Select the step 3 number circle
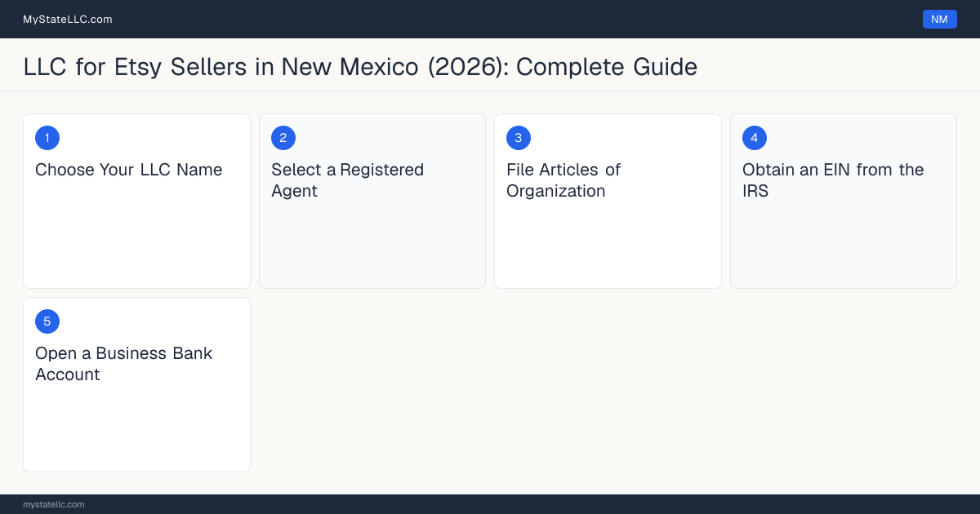Image resolution: width=980 pixels, height=514 pixels. point(519,138)
